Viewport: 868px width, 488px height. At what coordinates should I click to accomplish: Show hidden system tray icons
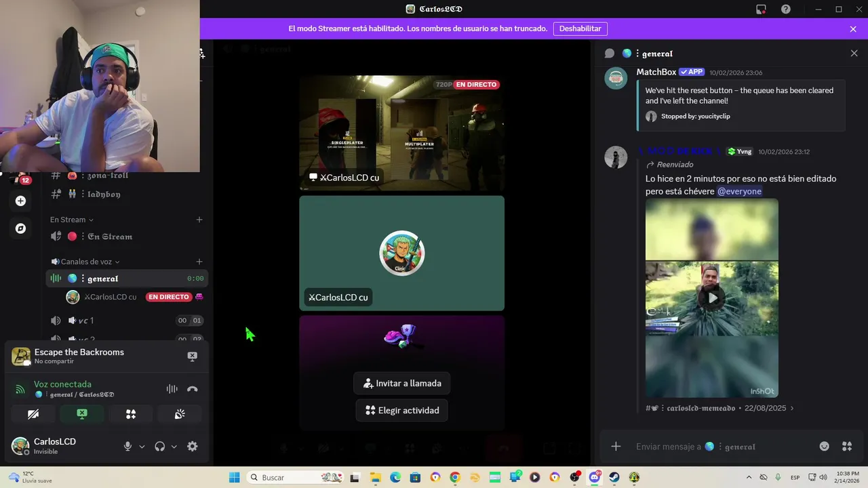pos(749,477)
